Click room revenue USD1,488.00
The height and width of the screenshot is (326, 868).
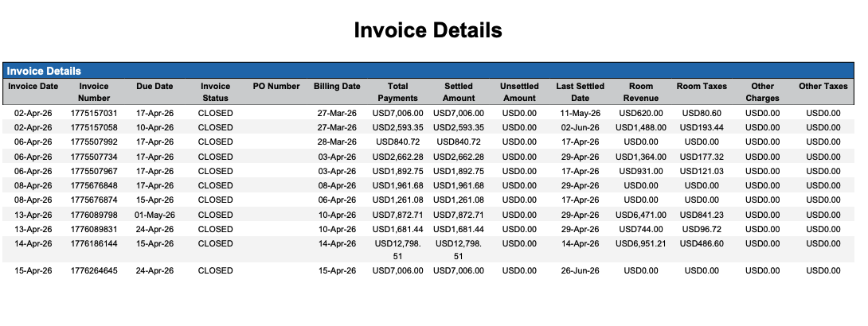click(641, 128)
